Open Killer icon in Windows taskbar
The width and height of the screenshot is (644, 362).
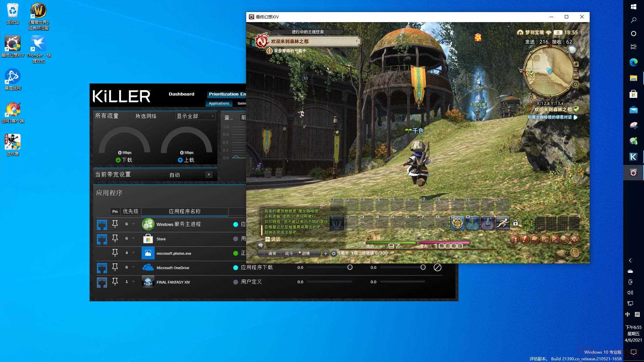[633, 157]
